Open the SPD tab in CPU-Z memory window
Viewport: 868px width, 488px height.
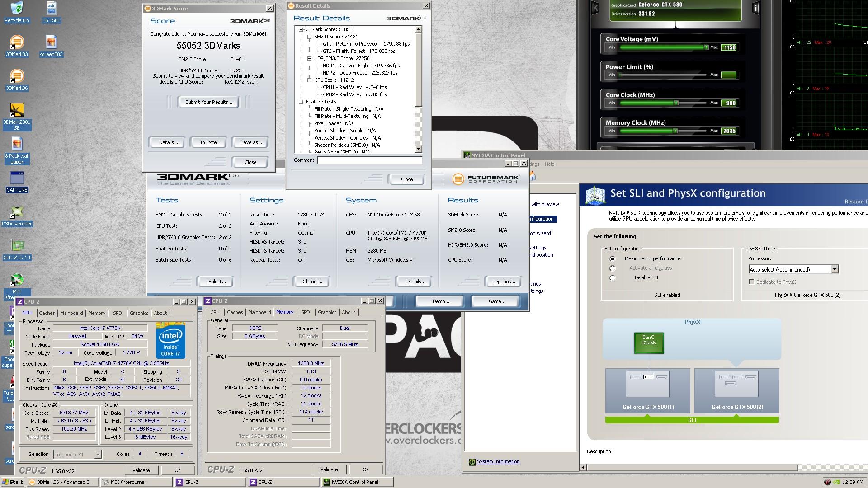click(x=306, y=312)
